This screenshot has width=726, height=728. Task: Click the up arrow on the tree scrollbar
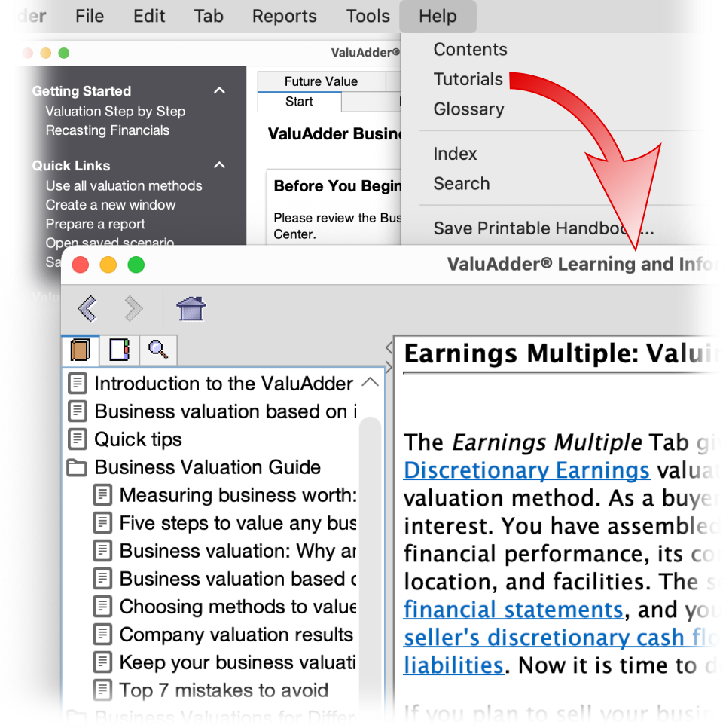tap(370, 382)
